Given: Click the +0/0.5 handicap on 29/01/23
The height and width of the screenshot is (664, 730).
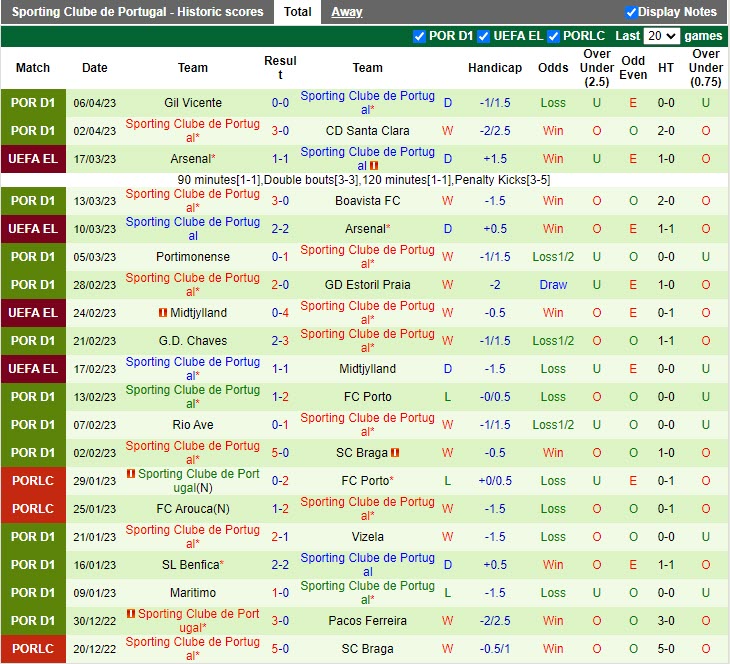Looking at the screenshot, I should pyautogui.click(x=495, y=481).
